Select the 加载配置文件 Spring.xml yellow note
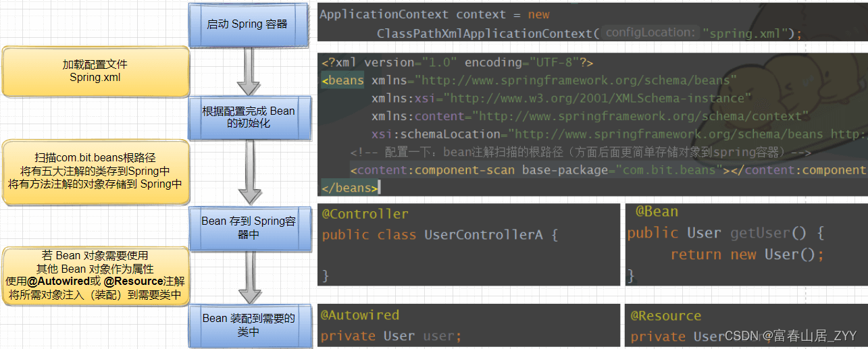The image size is (868, 349). pos(95,71)
